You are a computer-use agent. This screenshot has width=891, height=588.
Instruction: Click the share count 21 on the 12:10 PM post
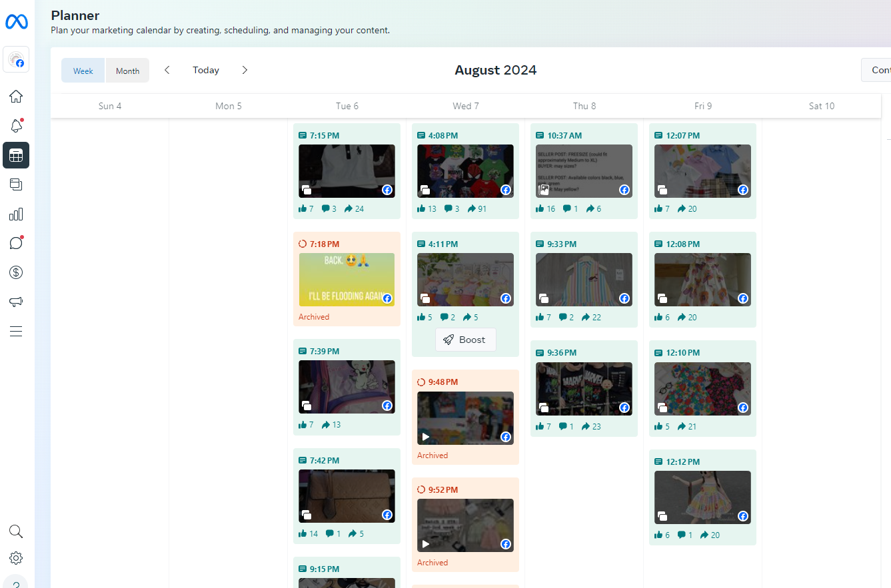point(692,426)
